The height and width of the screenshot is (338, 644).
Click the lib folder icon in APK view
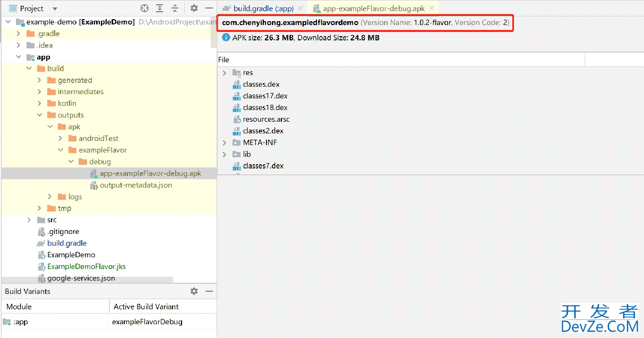[x=237, y=154]
